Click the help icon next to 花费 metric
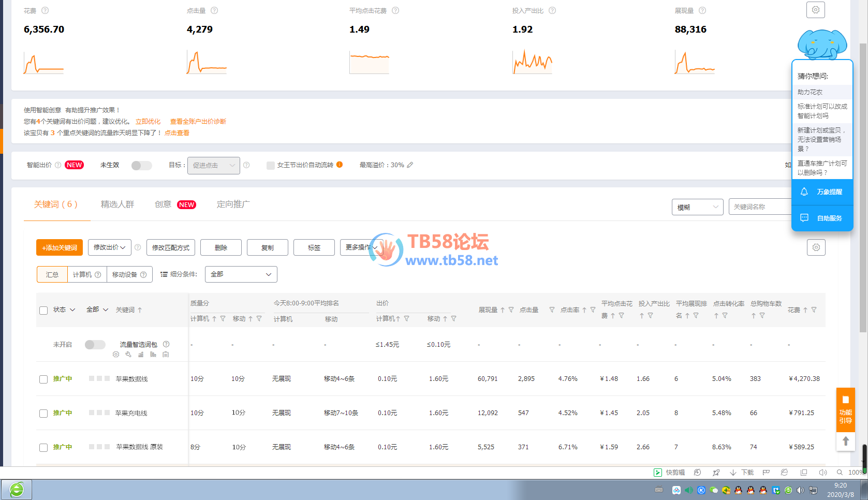Viewport: 868px width, 500px height. point(45,10)
